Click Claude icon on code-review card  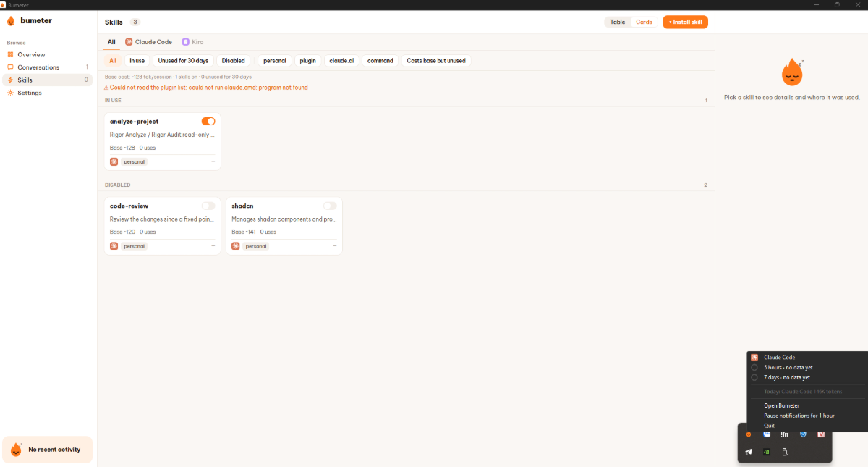pos(114,246)
